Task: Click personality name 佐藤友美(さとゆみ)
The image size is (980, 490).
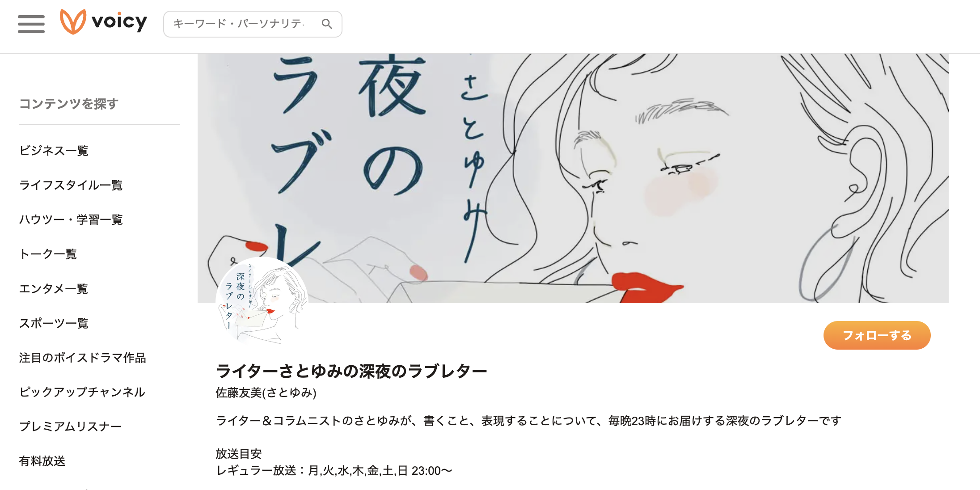Action: [266, 393]
